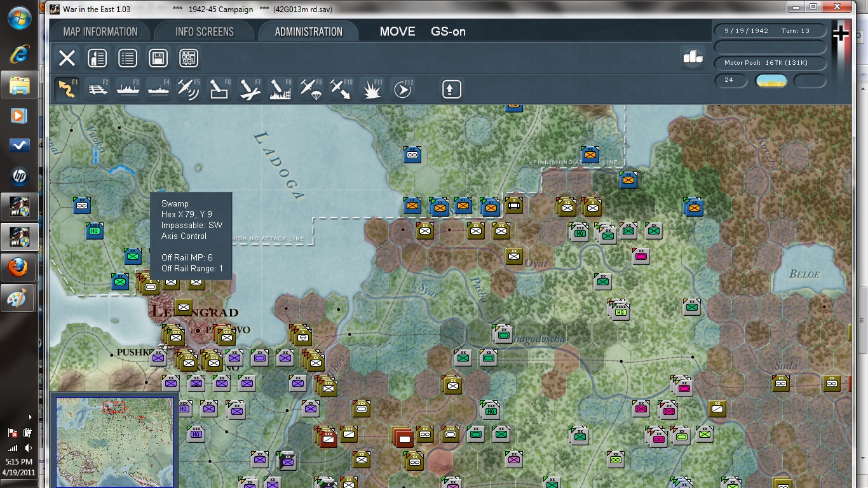Screen dimensions: 868x488
Task: Select the blue HQ unit west of tooltip
Action: (x=95, y=230)
